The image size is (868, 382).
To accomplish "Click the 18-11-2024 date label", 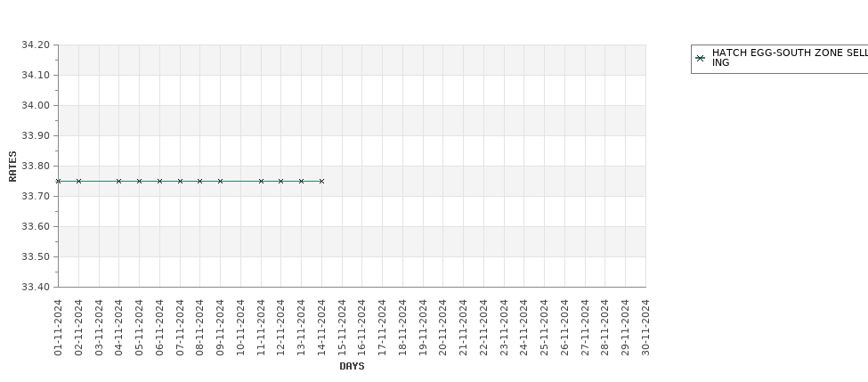I will click(402, 327).
